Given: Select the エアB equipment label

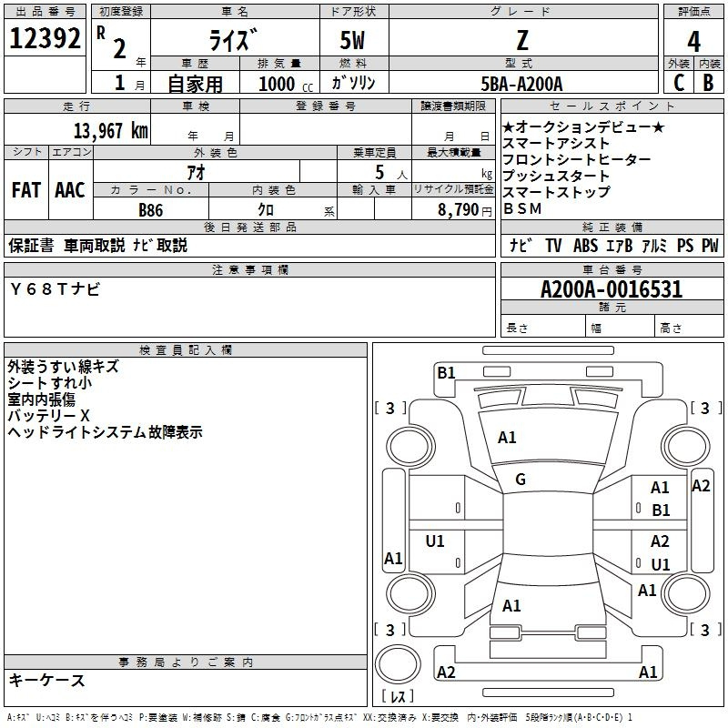Looking at the screenshot, I should tap(620, 245).
